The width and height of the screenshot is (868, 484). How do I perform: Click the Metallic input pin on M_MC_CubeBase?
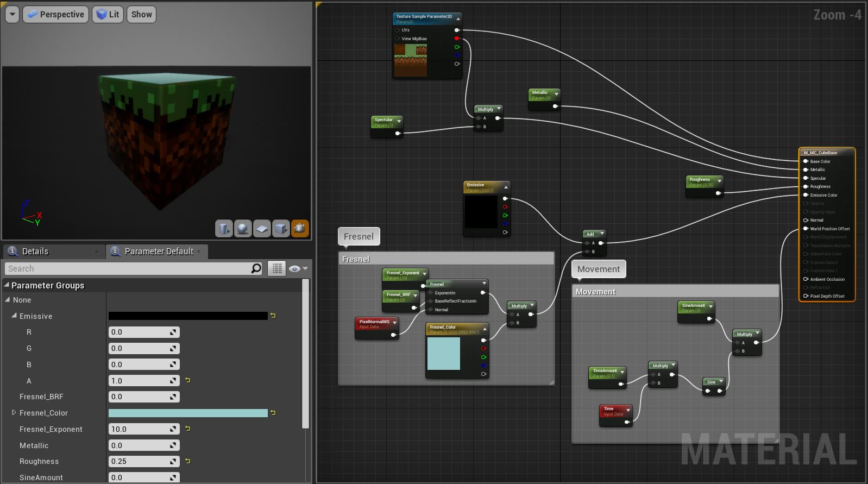(806, 169)
